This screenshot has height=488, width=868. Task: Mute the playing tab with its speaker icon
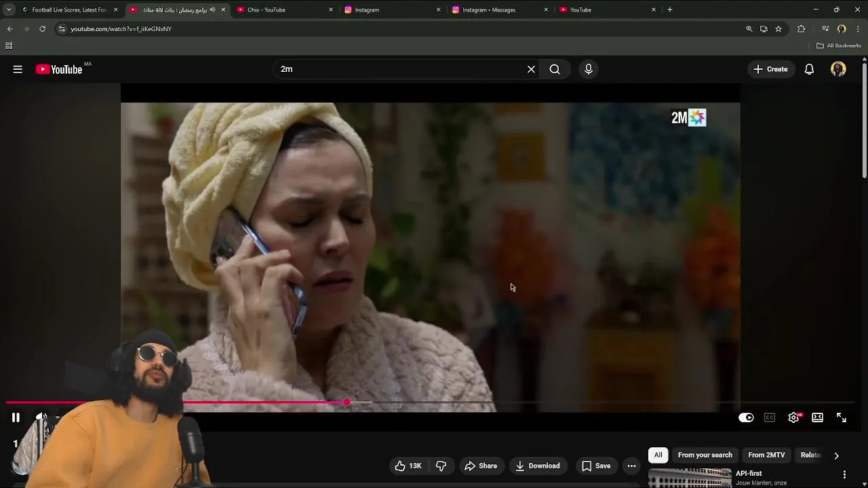pyautogui.click(x=212, y=9)
